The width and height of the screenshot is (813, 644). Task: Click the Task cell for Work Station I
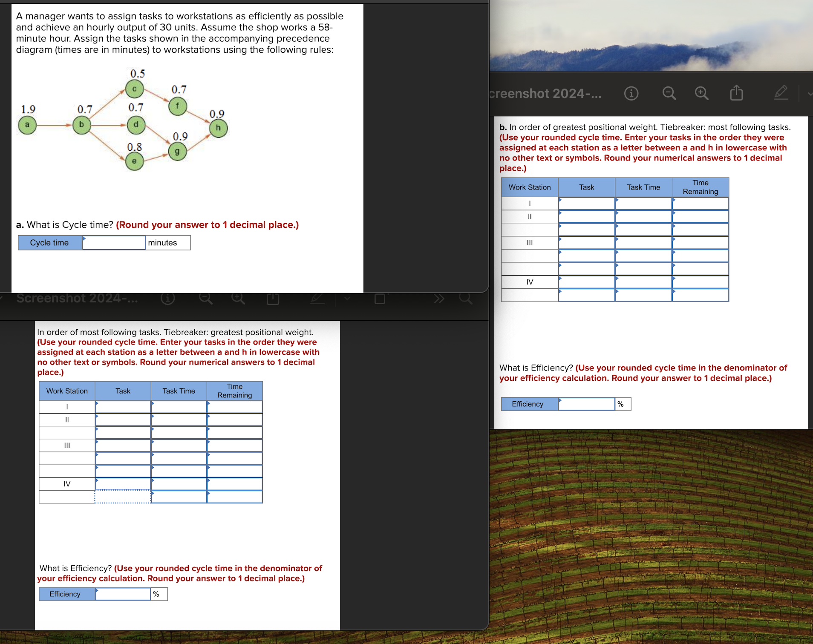click(586, 203)
